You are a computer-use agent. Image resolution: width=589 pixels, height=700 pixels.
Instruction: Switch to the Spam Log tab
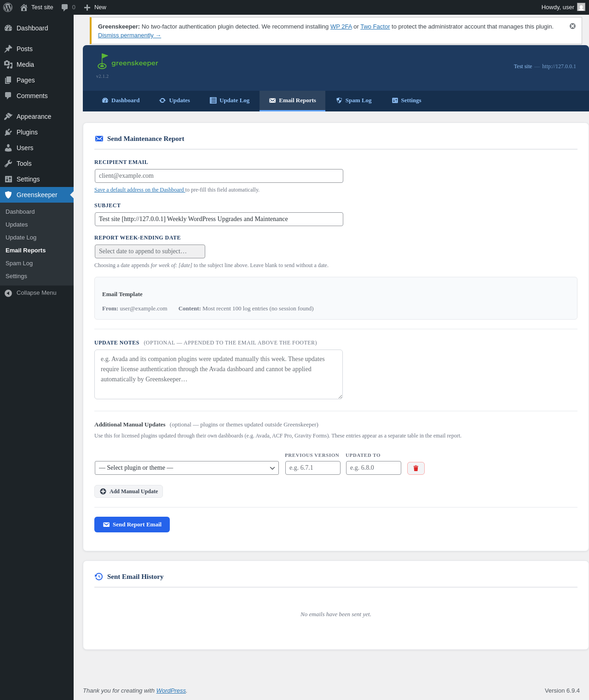point(353,100)
